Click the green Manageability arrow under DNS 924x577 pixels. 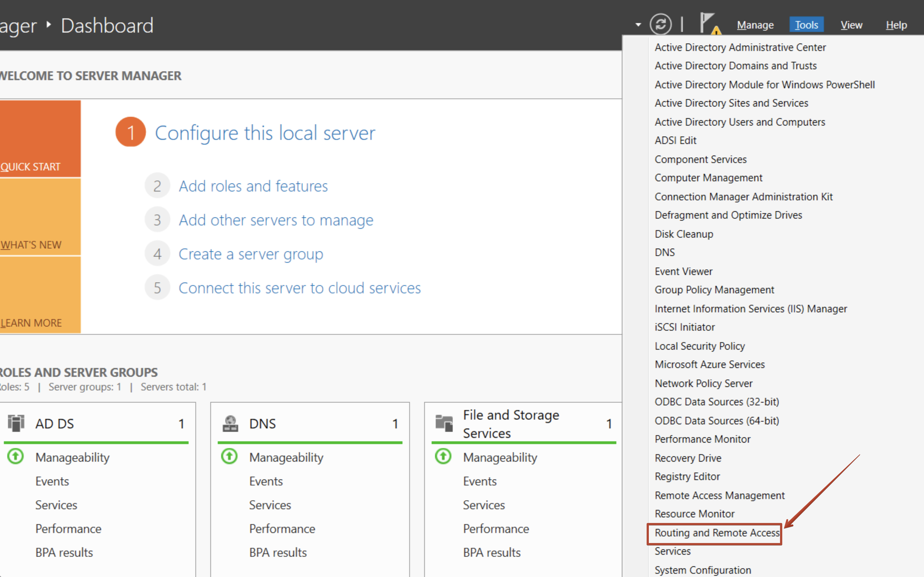[229, 456]
